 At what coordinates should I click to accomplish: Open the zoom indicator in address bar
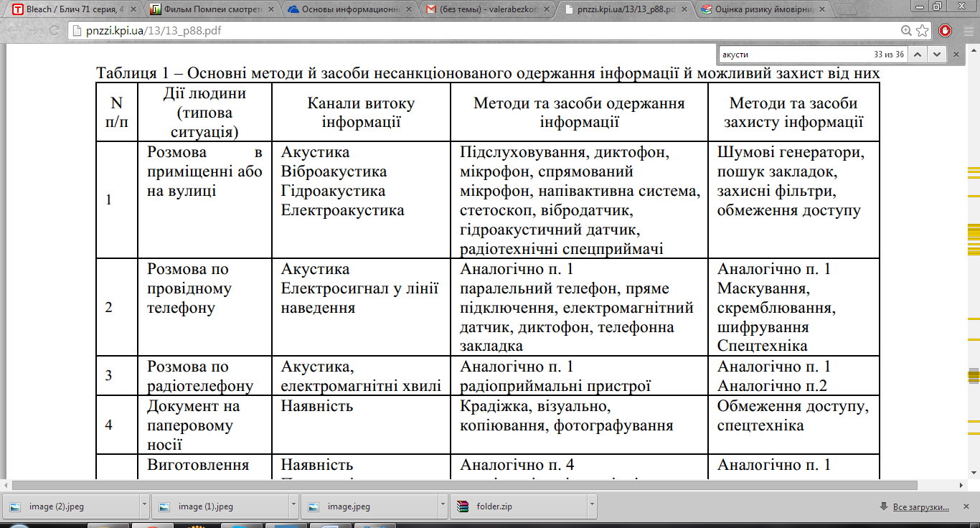(907, 31)
